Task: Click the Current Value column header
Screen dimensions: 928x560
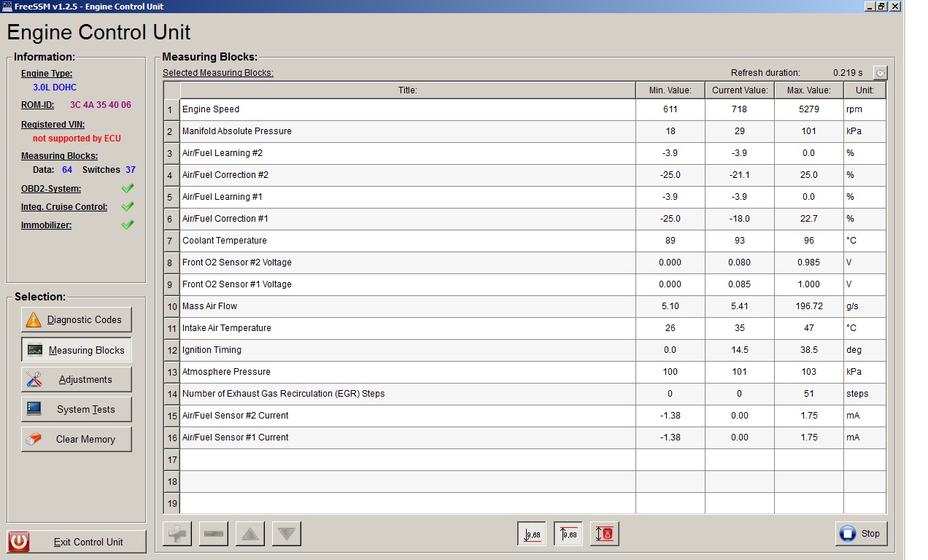Action: (740, 90)
